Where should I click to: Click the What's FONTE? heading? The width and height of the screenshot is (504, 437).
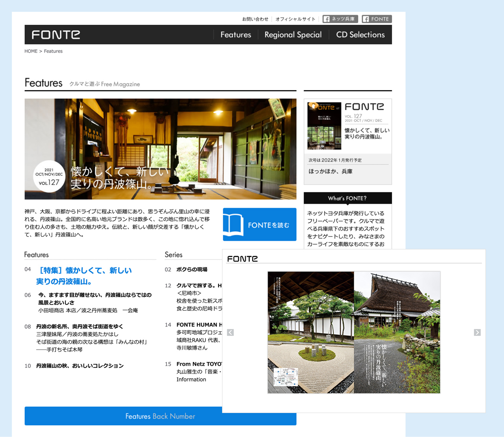pos(347,198)
